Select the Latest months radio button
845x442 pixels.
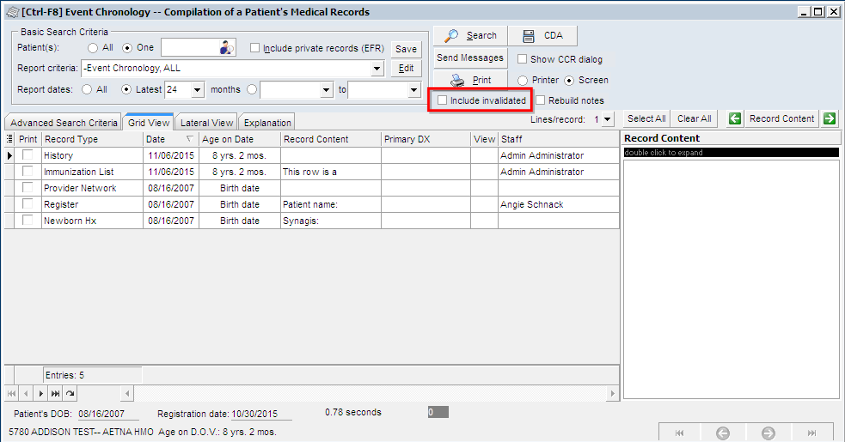coord(126,89)
